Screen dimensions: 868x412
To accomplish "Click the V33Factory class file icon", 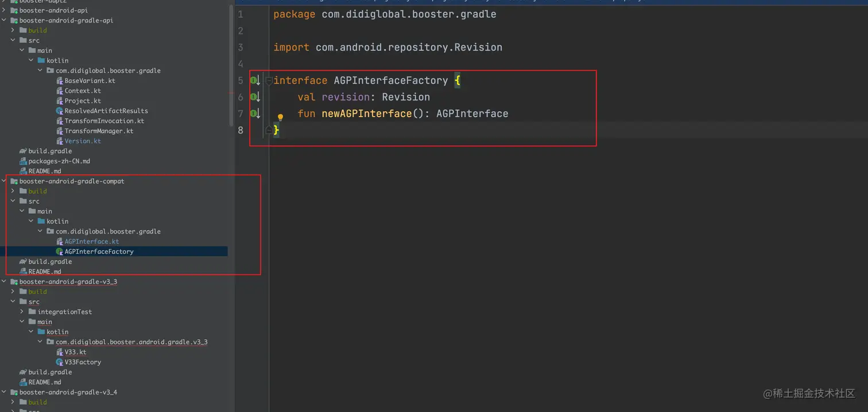I will pos(60,362).
